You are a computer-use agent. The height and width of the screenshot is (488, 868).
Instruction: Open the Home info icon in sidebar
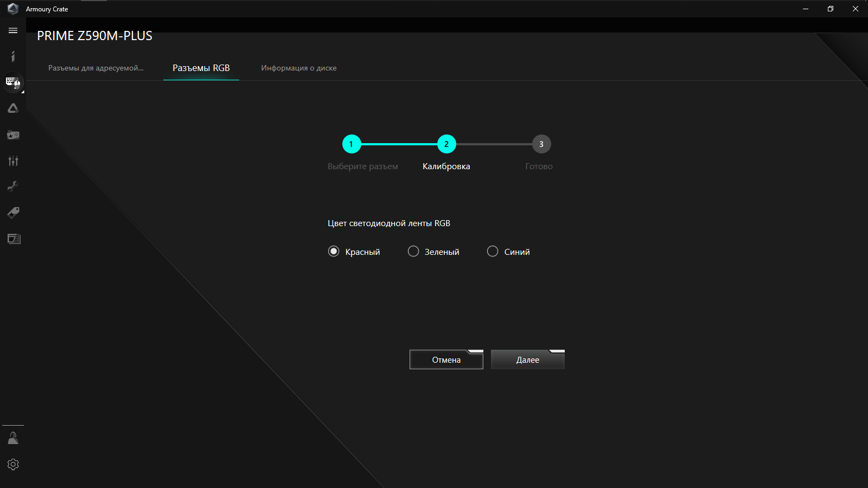pos(13,56)
